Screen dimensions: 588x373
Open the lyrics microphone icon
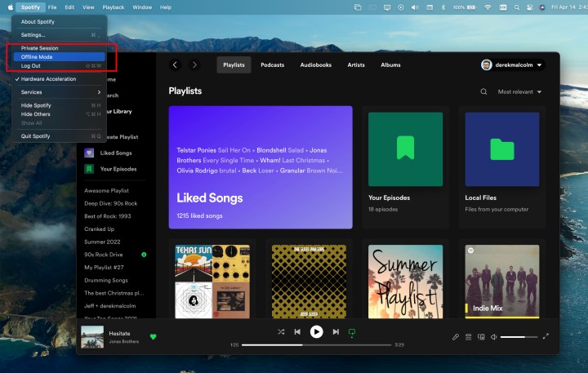(456, 336)
